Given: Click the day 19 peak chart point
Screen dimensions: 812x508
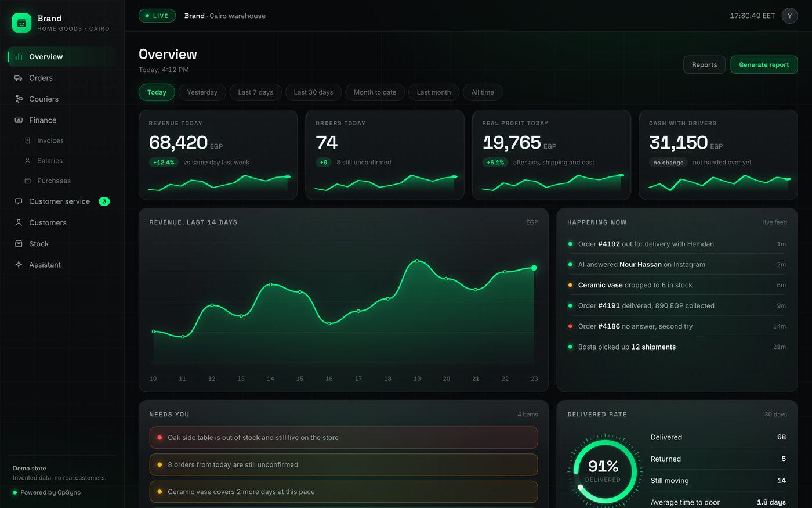Looking at the screenshot, I should point(417,261).
